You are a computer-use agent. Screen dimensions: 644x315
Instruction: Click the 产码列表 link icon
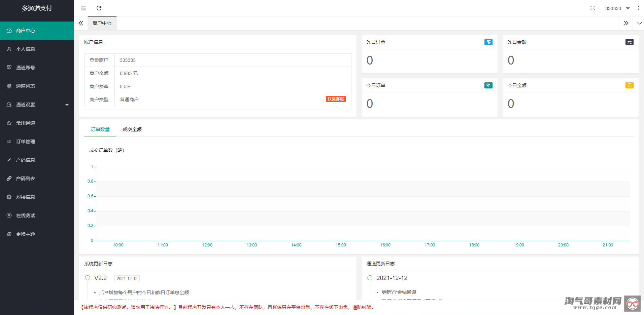[9, 179]
